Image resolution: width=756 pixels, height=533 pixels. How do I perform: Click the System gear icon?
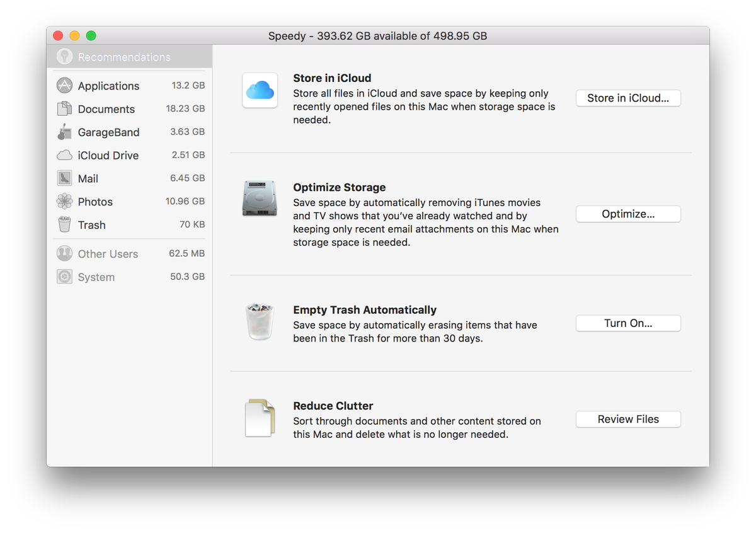(x=64, y=277)
